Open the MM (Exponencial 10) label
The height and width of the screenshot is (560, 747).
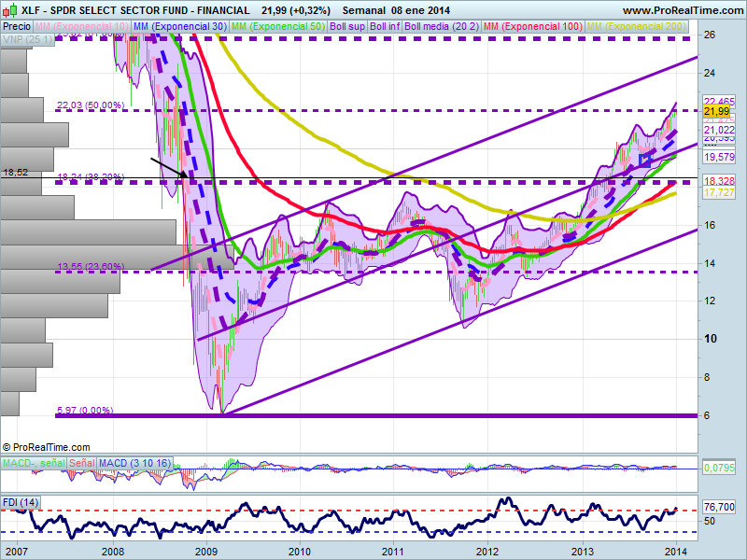point(81,27)
